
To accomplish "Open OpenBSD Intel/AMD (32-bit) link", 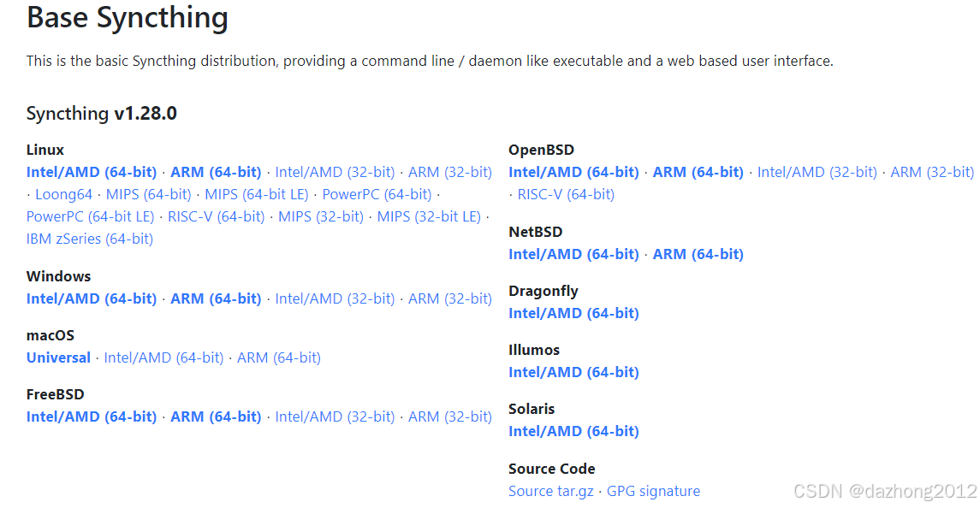I will click(x=817, y=172).
